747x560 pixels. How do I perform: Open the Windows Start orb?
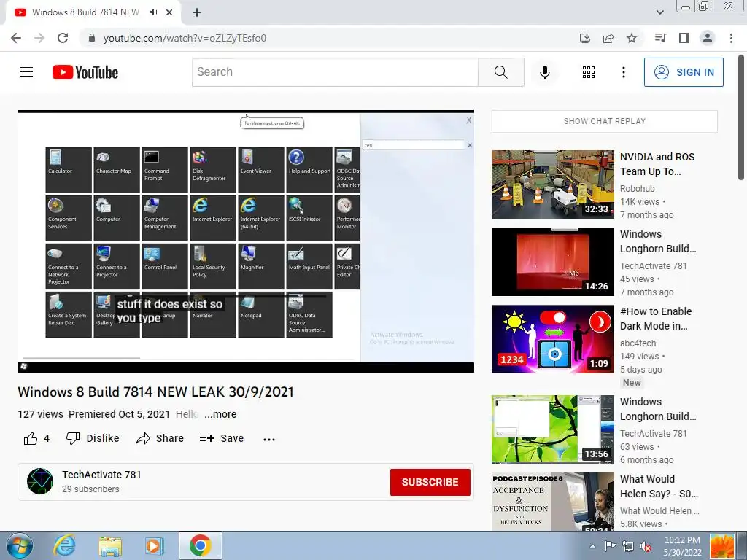tap(20, 545)
